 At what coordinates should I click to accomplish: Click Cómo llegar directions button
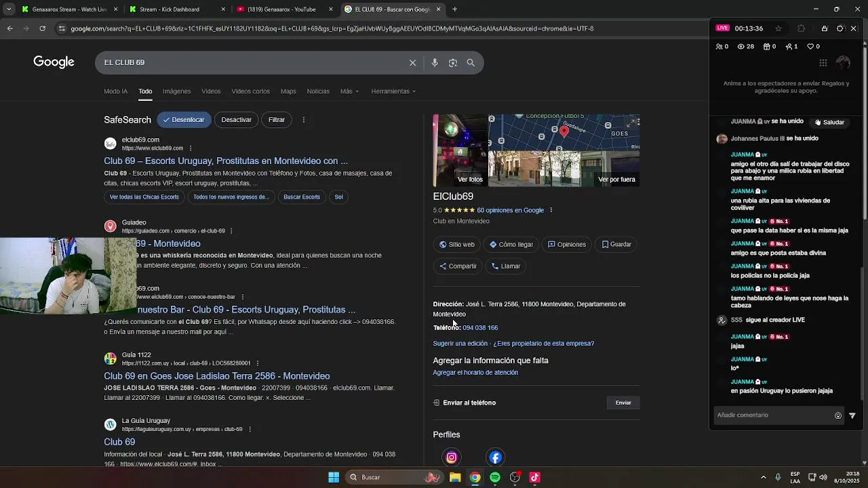click(511, 245)
